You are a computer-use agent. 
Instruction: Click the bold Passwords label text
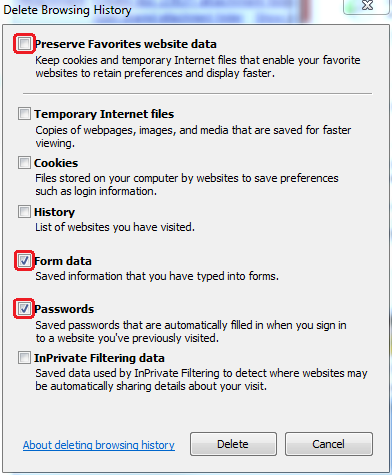coord(64,309)
